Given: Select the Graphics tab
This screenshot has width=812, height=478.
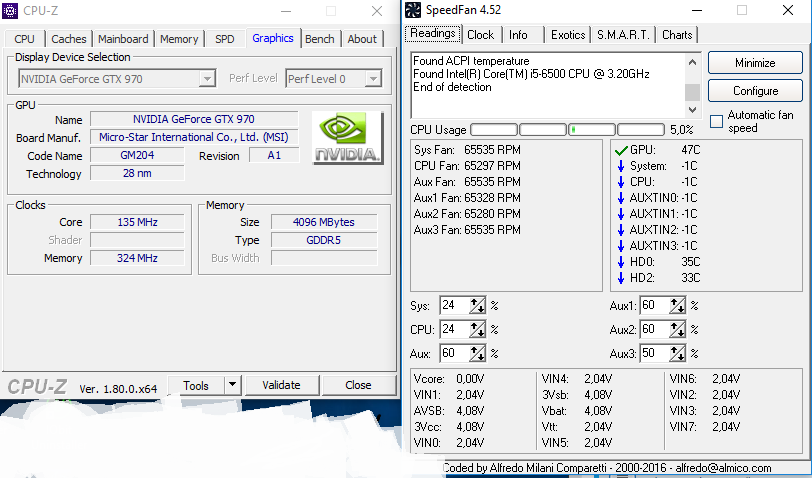Looking at the screenshot, I should [x=273, y=38].
